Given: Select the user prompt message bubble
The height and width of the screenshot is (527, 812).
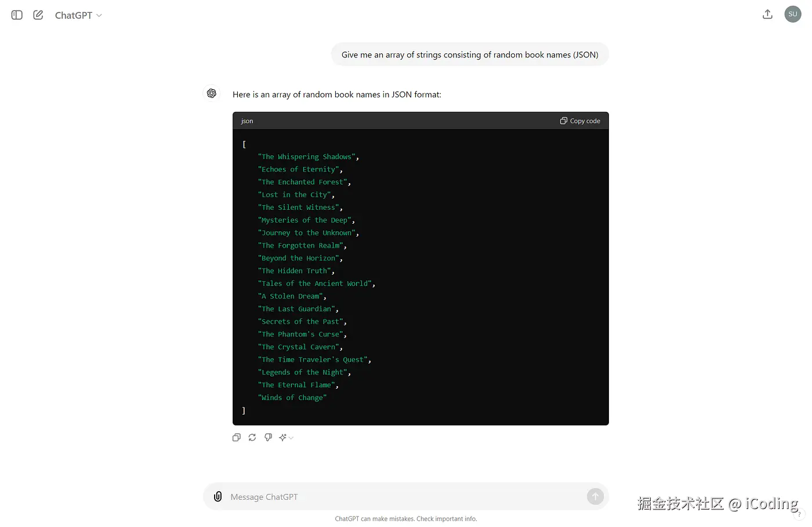Looking at the screenshot, I should click(470, 54).
